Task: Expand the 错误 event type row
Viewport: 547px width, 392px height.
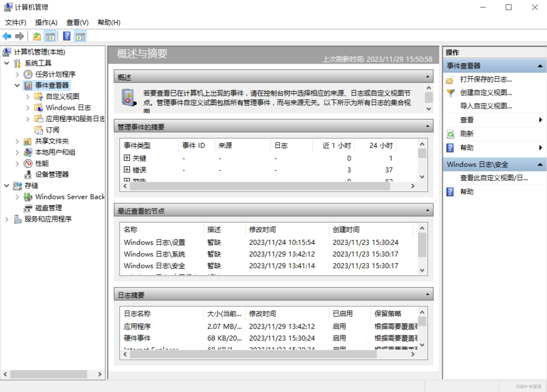Action: pyautogui.click(x=127, y=170)
